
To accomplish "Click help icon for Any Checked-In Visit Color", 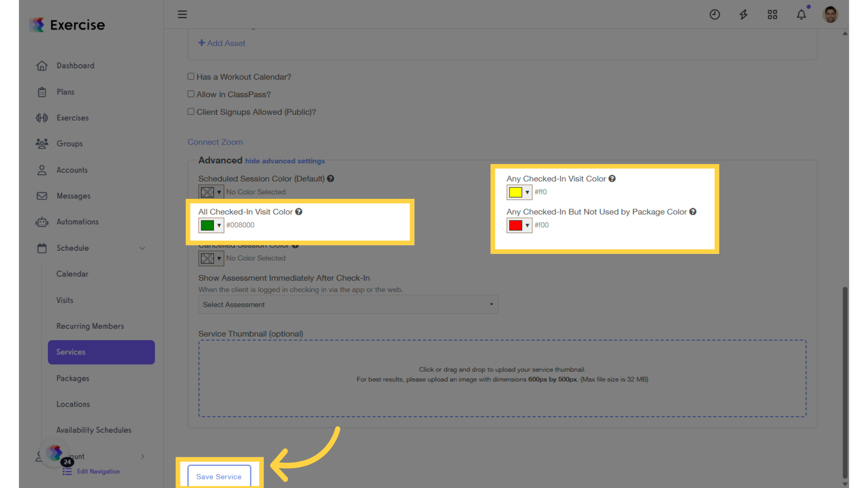I will tap(612, 178).
